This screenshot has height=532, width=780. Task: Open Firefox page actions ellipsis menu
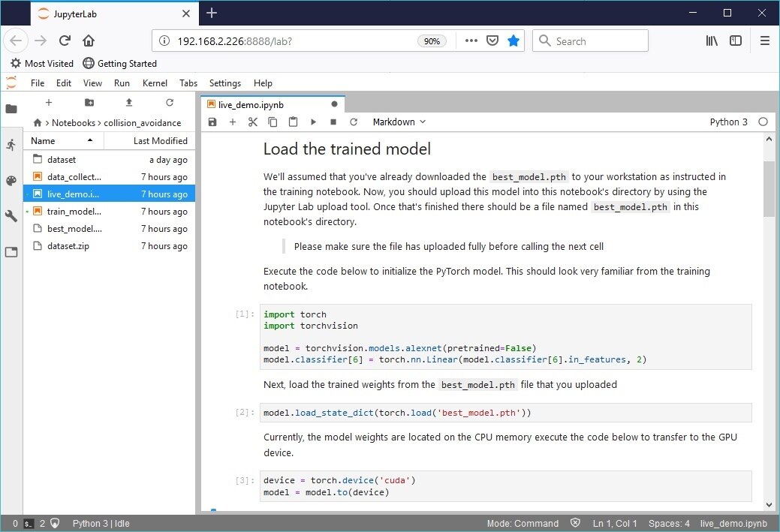471,41
